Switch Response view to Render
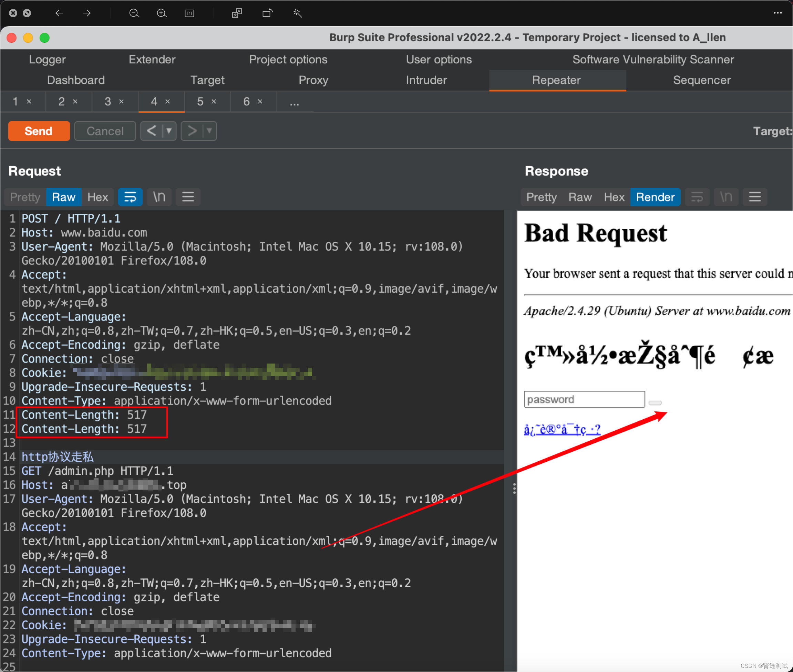This screenshot has width=793, height=672. coord(655,197)
